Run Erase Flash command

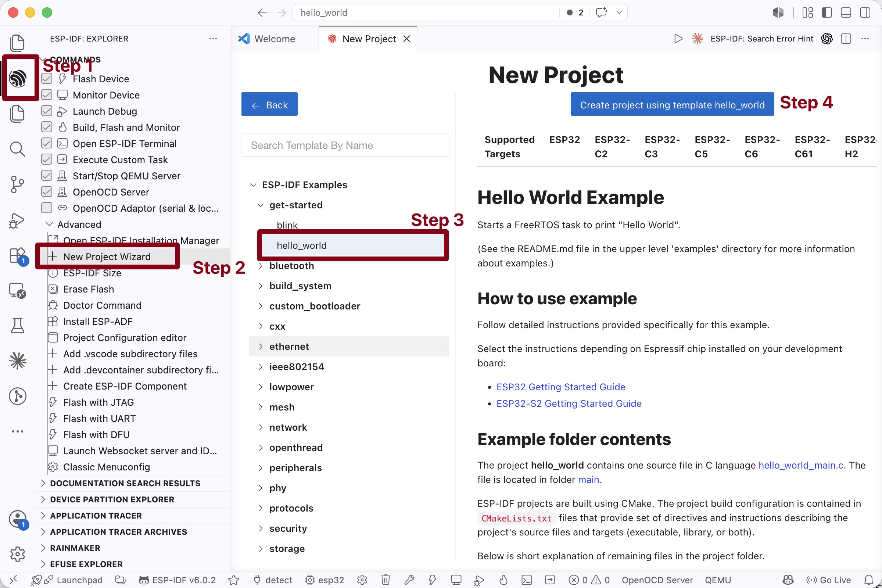pos(89,289)
